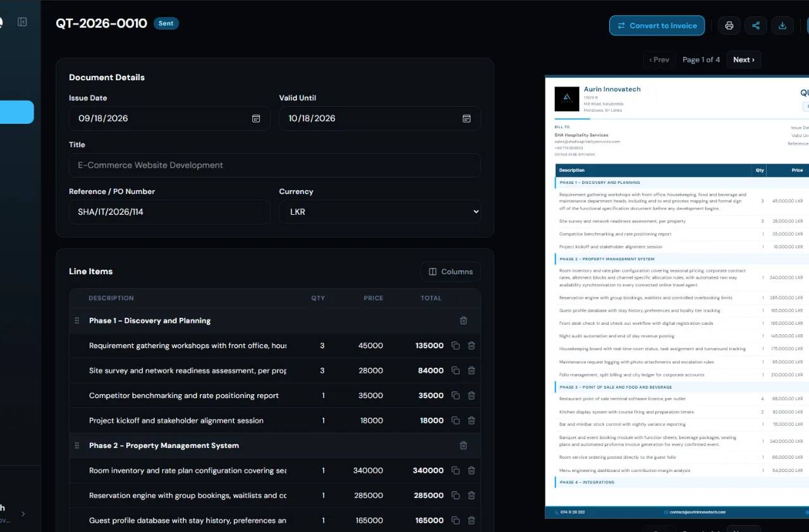This screenshot has height=532, width=809.
Task: Click the quotation preview page
Action: pyautogui.click(x=677, y=297)
